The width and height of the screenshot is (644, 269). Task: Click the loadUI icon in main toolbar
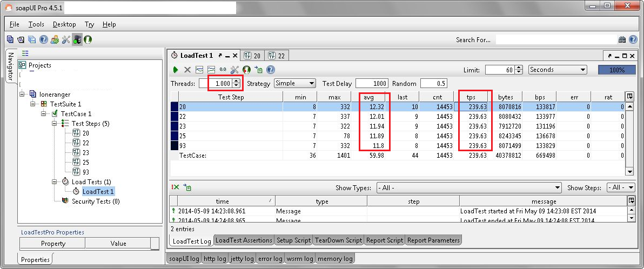point(88,40)
